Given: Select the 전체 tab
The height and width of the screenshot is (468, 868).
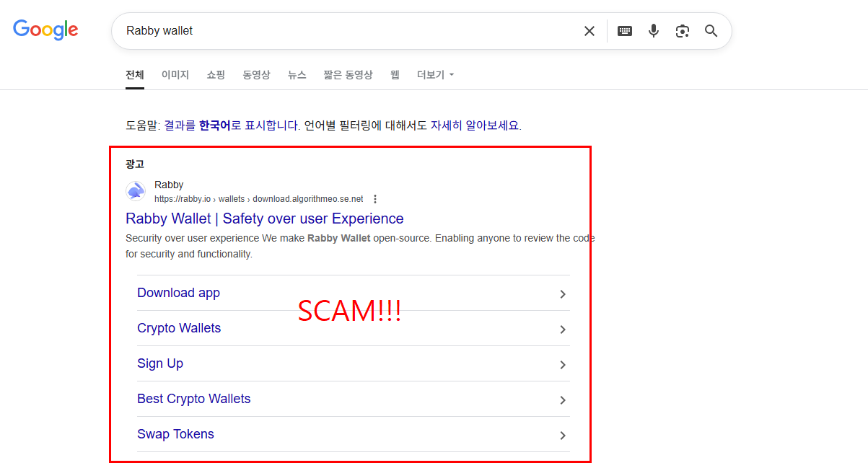Looking at the screenshot, I should click(x=135, y=75).
